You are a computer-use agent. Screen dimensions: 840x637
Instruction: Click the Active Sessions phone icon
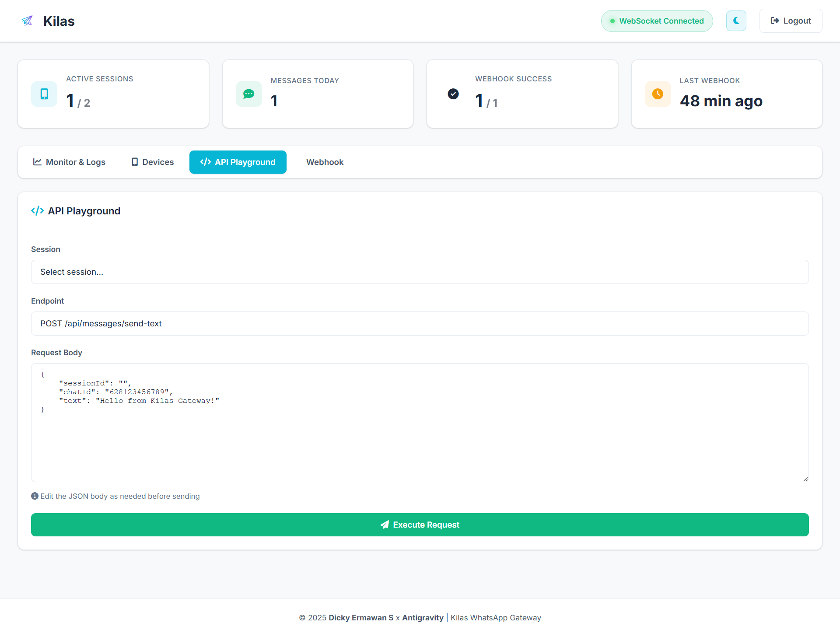coord(44,94)
